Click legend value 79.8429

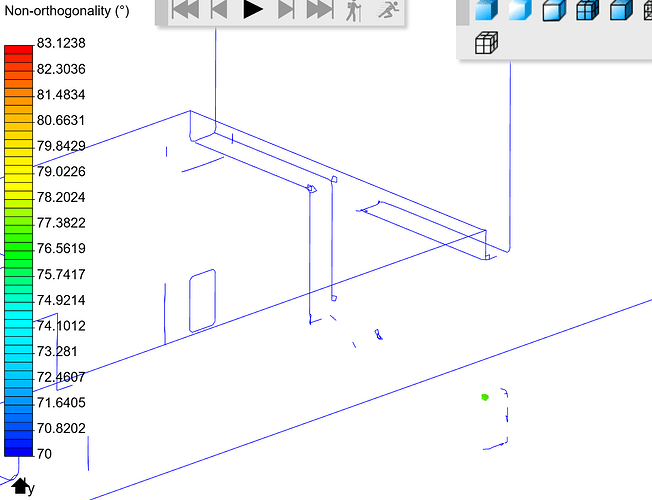tap(61, 146)
